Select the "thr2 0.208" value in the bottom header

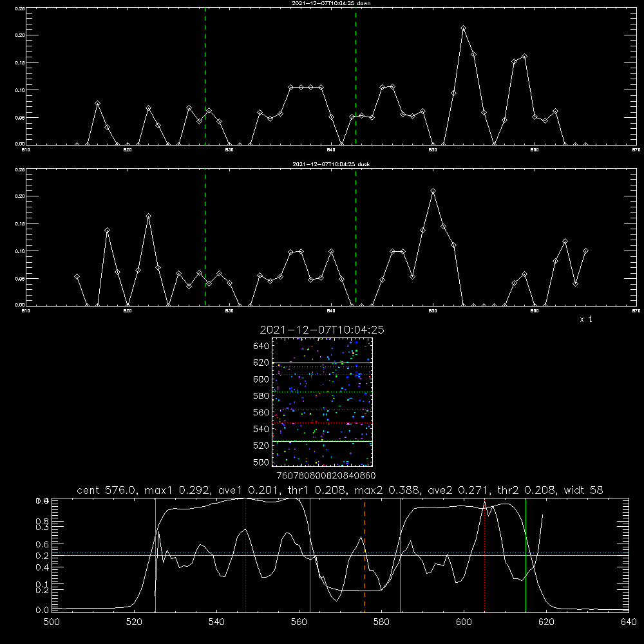coord(527,490)
